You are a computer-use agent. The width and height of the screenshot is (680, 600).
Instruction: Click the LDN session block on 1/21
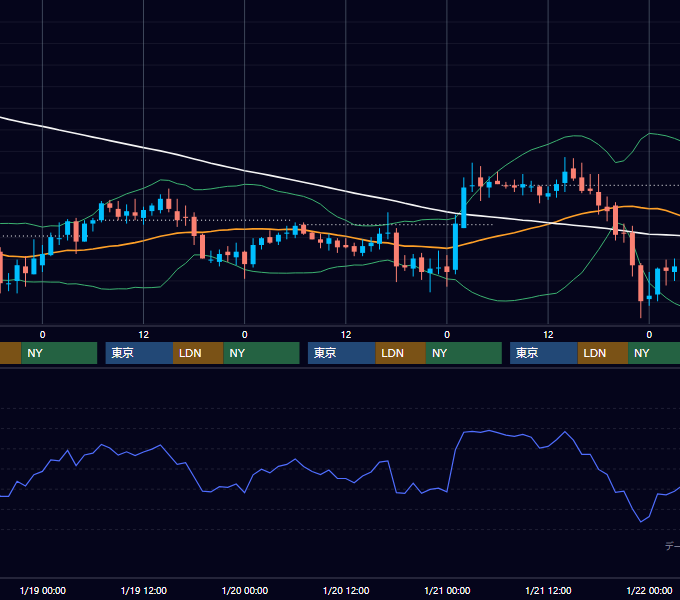pyautogui.click(x=603, y=353)
